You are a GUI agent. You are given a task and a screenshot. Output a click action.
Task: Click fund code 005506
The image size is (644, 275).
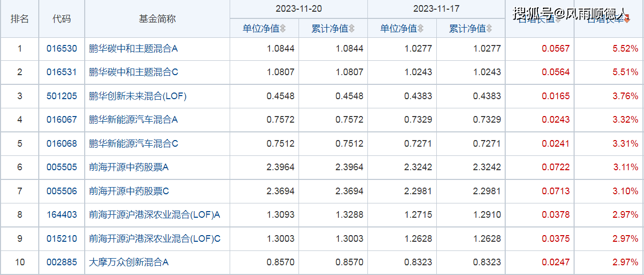(61, 191)
